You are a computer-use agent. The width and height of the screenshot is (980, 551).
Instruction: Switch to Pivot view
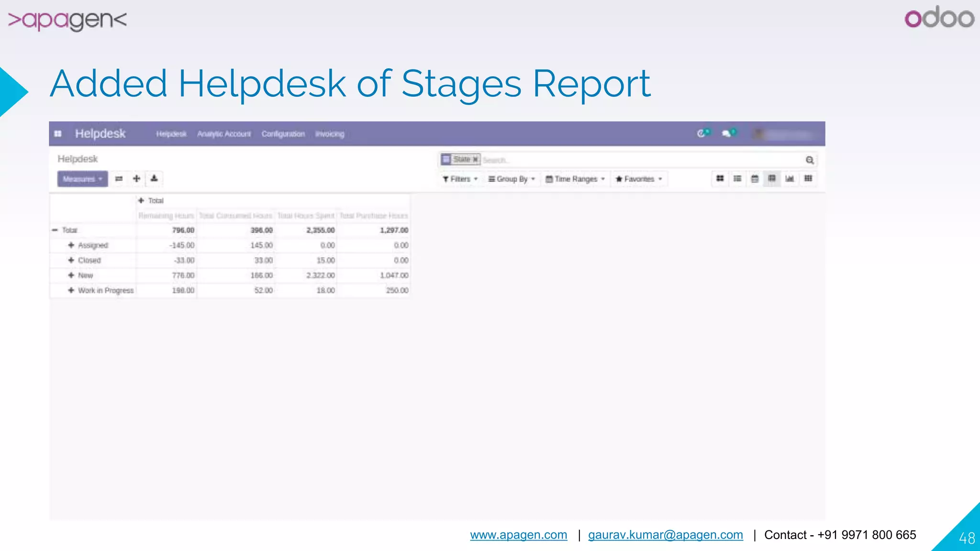tap(772, 178)
